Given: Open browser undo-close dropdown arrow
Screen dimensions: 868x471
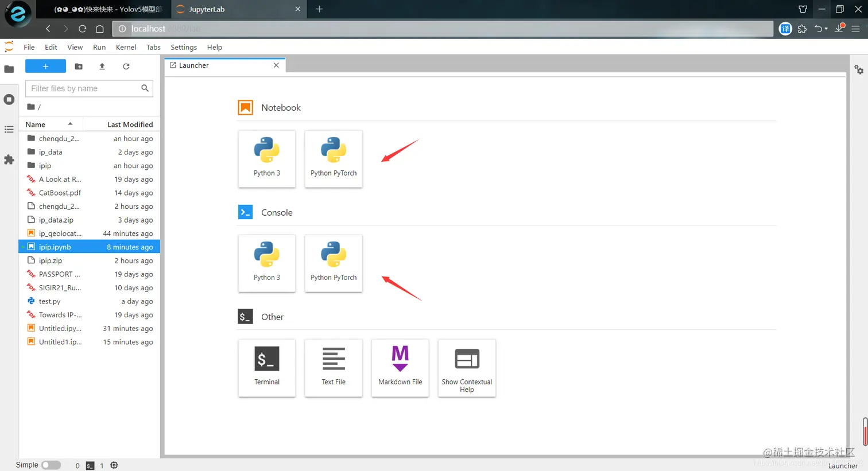Looking at the screenshot, I should [826, 29].
